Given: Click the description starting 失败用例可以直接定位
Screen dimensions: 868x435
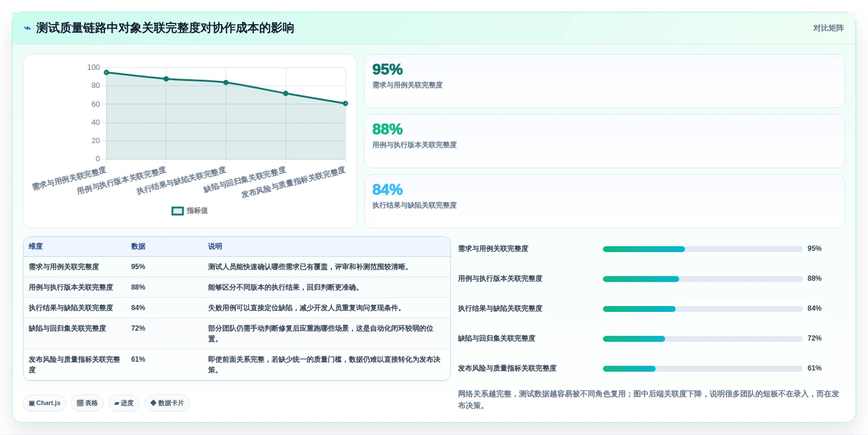Looking at the screenshot, I should pyautogui.click(x=306, y=308).
